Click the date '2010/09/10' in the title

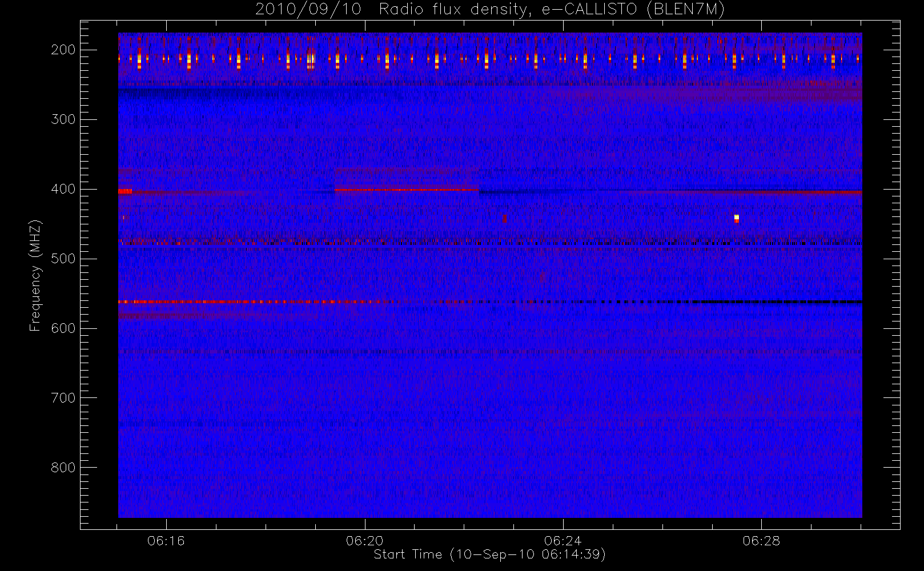pos(308,10)
